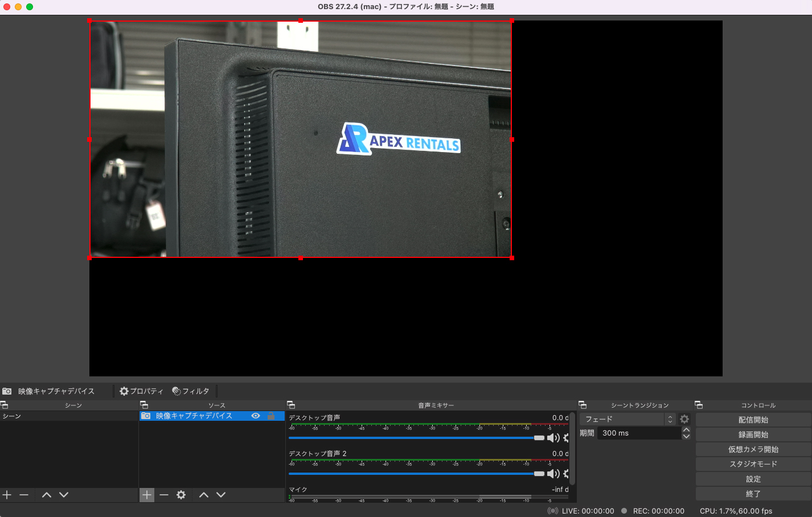Click the デスクトップ音声 2 channel label
The image size is (812, 517).
click(x=318, y=454)
